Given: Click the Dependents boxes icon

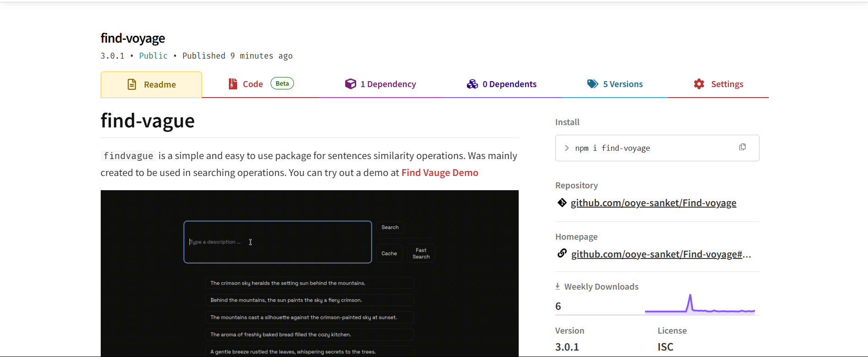Looking at the screenshot, I should [472, 84].
